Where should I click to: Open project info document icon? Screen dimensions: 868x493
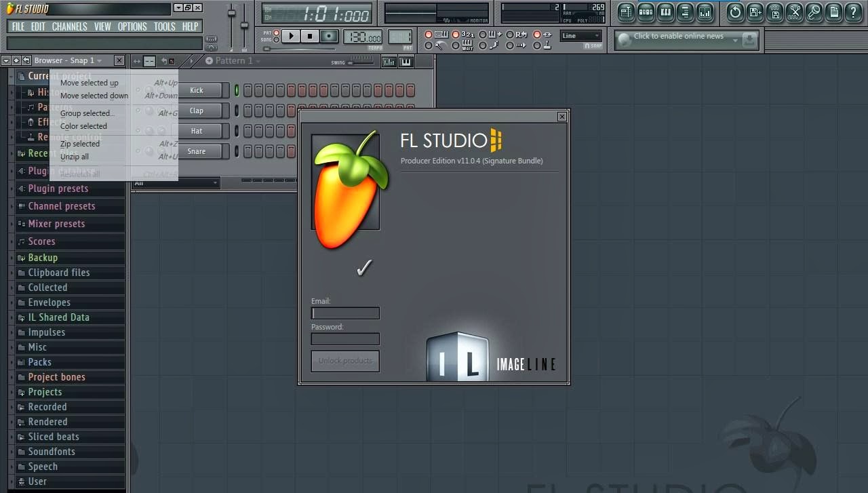tap(833, 12)
